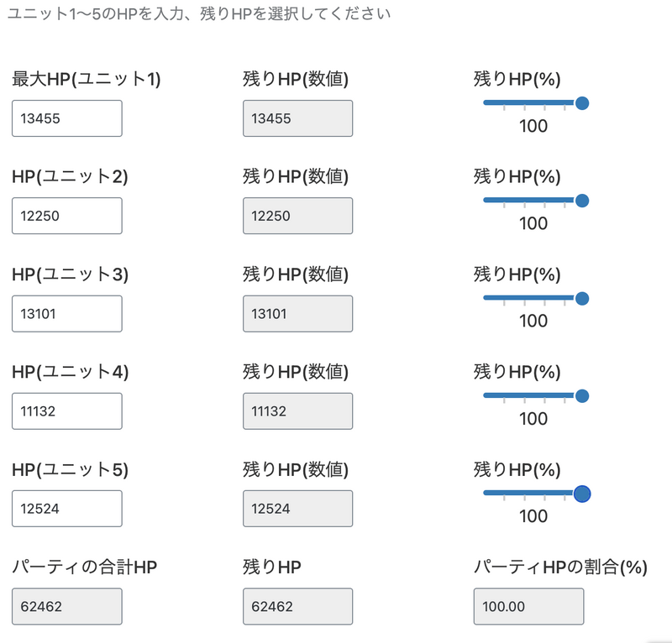Image resolution: width=672 pixels, height=643 pixels.
Task: Grab the unit 3 残りHP(%) slider handle
Action: (x=581, y=298)
